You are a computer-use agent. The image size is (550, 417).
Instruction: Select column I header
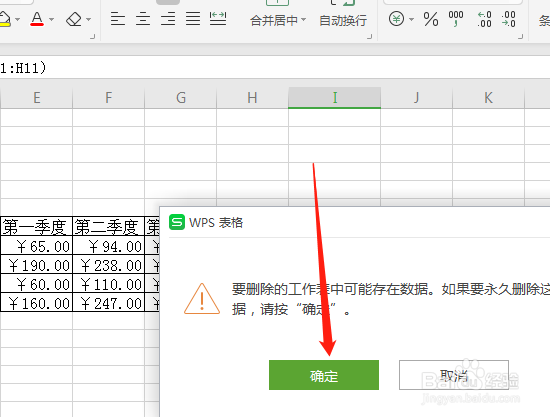335,97
